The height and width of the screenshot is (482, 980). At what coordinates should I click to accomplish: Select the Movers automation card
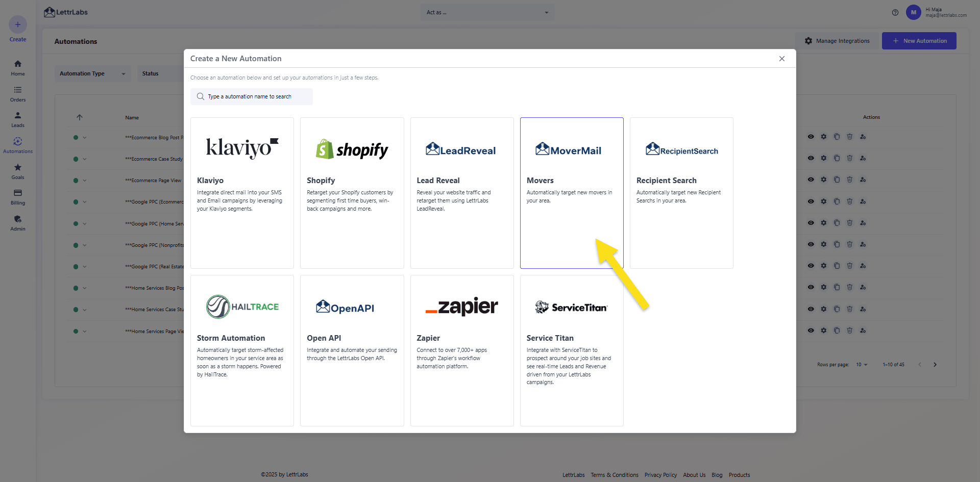[x=572, y=193]
